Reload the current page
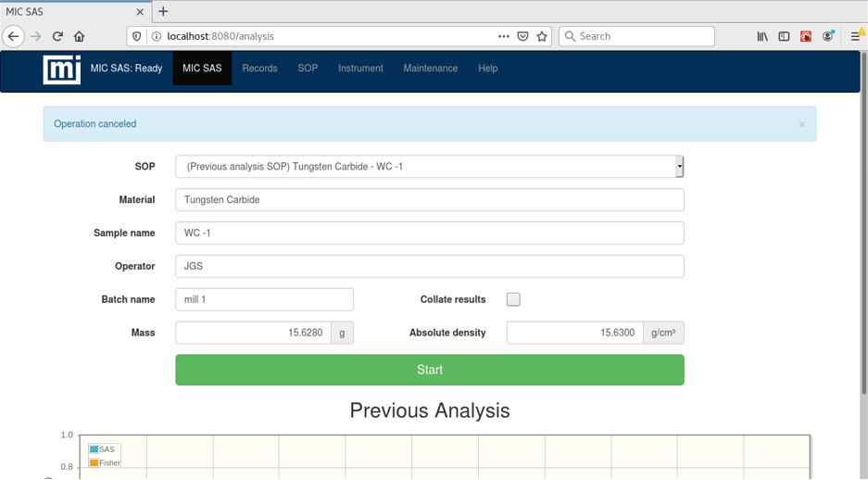This screenshot has width=868, height=480. (x=57, y=36)
